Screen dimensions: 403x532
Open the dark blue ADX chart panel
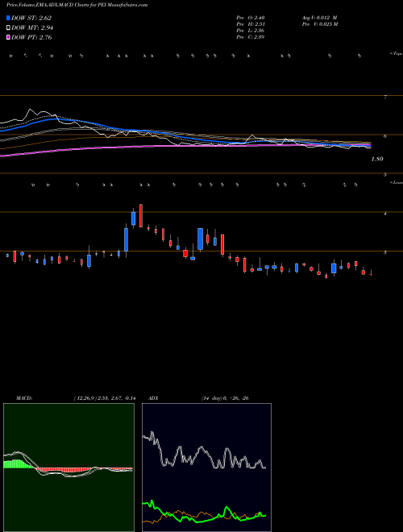pos(206,468)
